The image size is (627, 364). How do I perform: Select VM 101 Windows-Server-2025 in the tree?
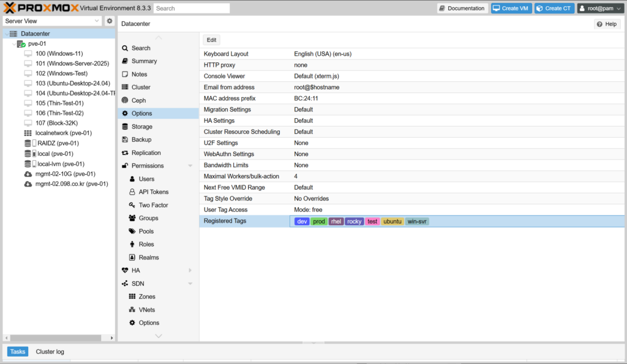(x=72, y=64)
